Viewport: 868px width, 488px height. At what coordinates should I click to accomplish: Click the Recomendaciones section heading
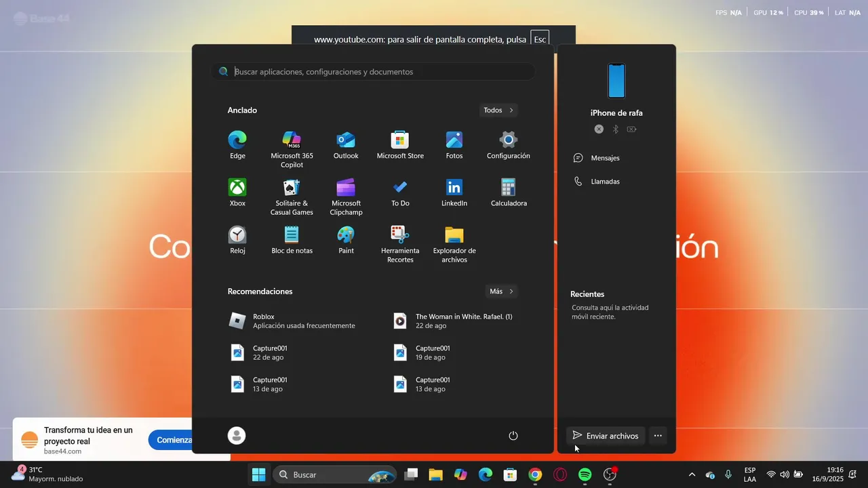point(260,291)
